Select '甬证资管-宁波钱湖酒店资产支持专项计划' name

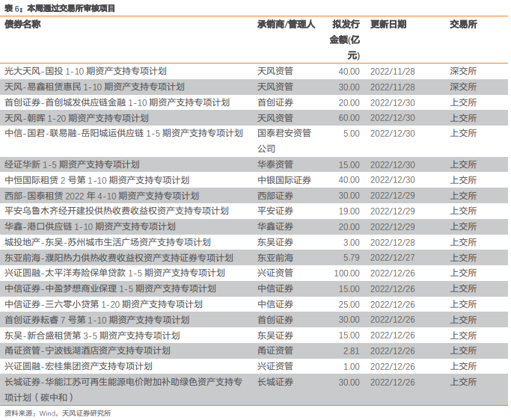click(88, 350)
